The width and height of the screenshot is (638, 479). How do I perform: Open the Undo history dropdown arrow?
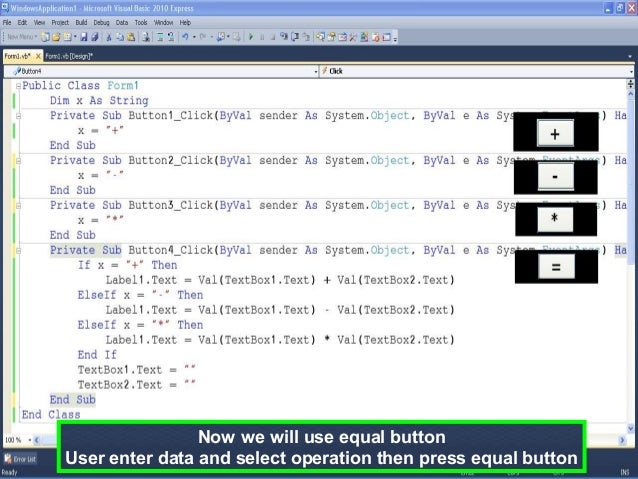(194, 37)
